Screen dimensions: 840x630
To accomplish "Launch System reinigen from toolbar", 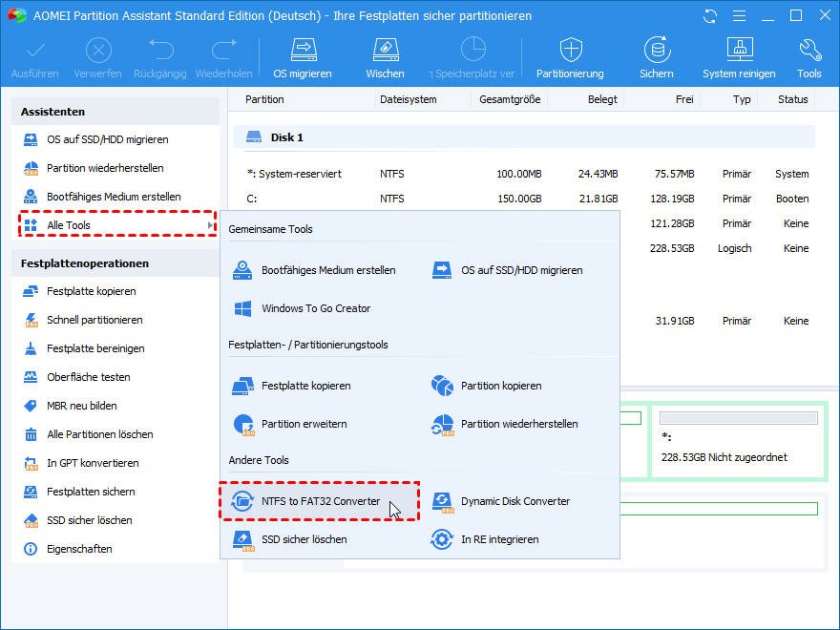I will click(x=739, y=58).
